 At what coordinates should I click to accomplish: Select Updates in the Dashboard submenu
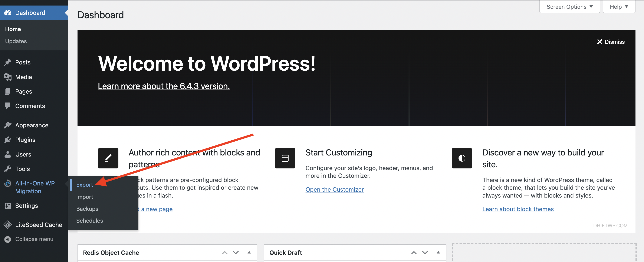16,41
